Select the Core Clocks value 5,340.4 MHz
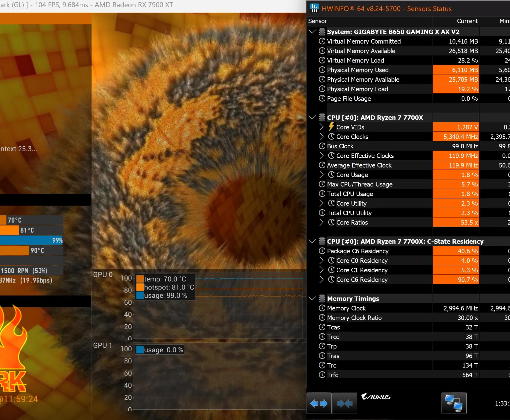This screenshot has width=510, height=420. tap(461, 137)
